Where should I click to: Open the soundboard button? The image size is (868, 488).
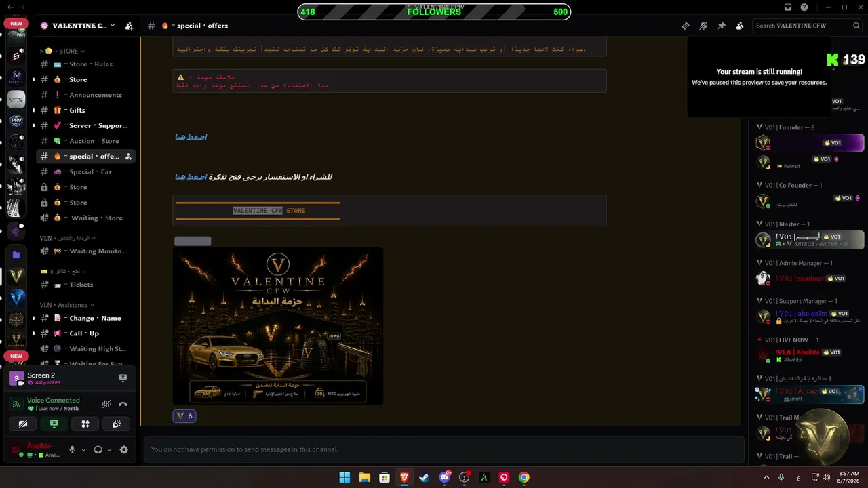point(117,424)
